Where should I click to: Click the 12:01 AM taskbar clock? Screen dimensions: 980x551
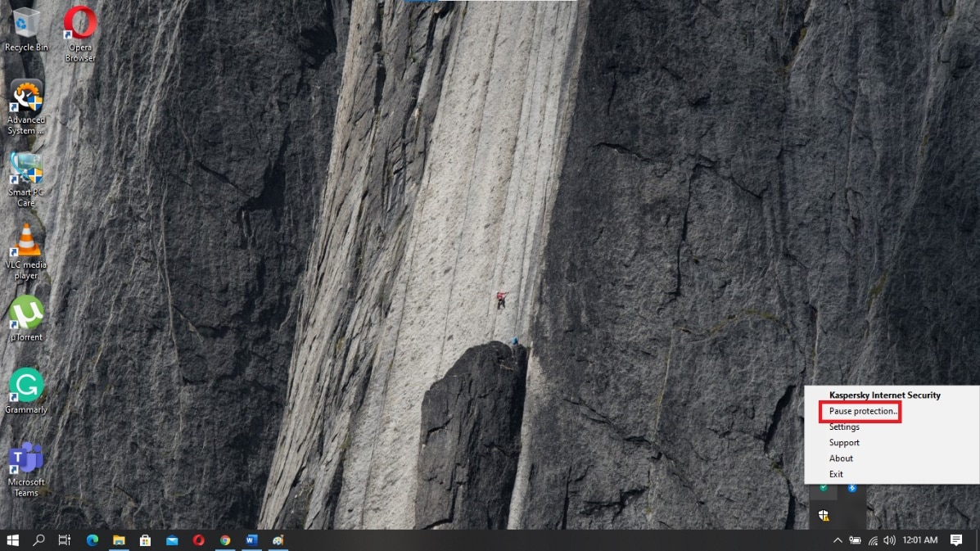[920, 540]
